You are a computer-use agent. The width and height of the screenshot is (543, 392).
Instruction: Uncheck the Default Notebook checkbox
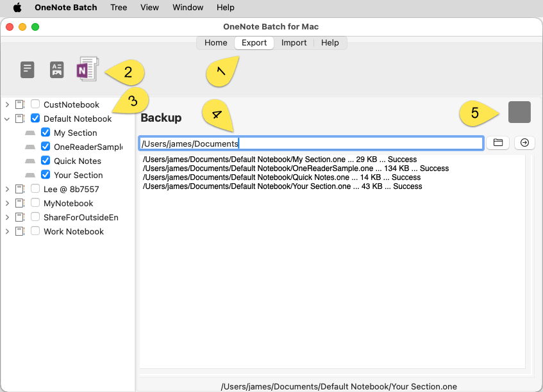tap(35, 118)
